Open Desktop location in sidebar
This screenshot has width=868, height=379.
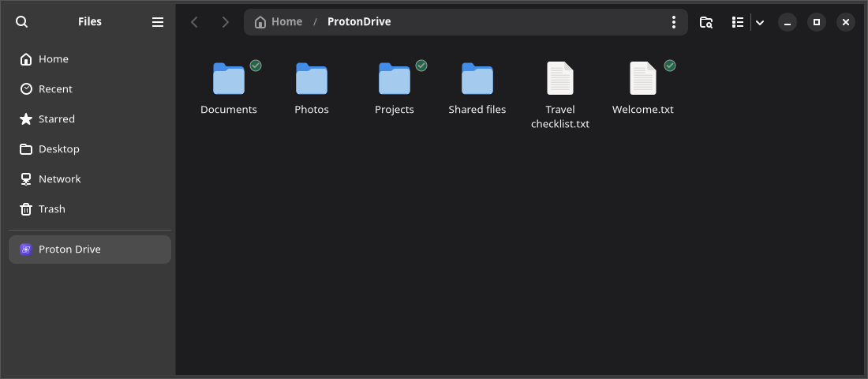tap(90, 149)
